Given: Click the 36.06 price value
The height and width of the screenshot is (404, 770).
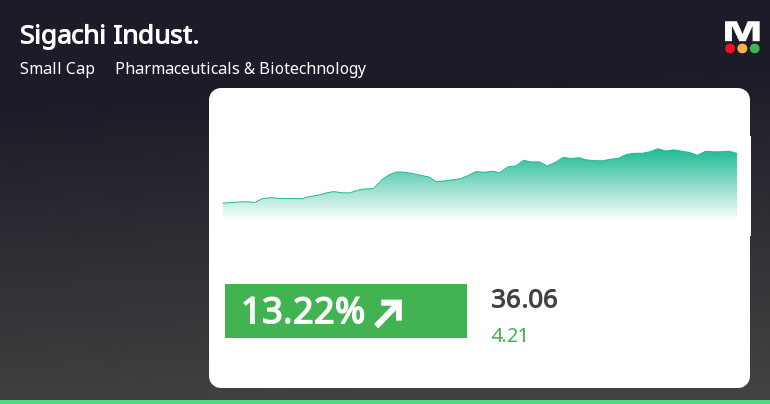Looking at the screenshot, I should click(x=524, y=299).
